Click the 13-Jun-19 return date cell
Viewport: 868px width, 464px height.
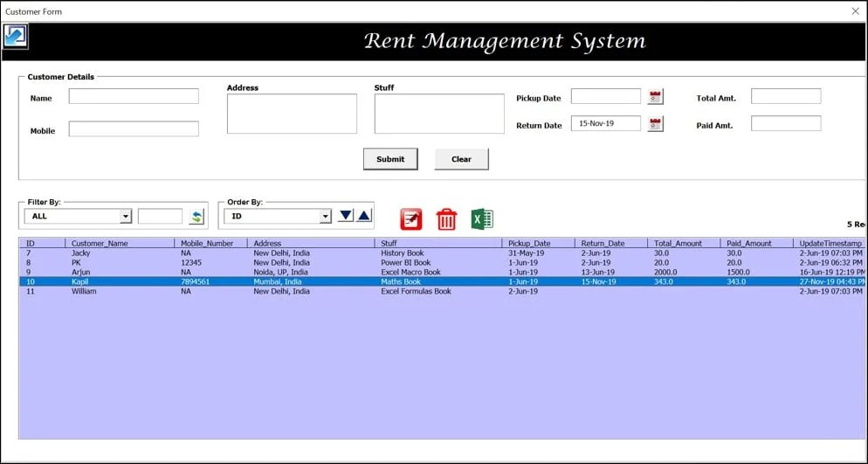[598, 272]
